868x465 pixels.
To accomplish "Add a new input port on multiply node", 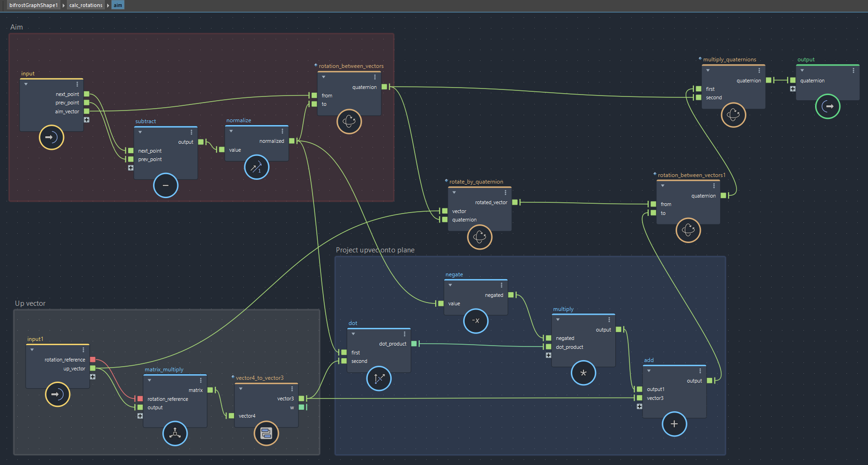I will [548, 355].
